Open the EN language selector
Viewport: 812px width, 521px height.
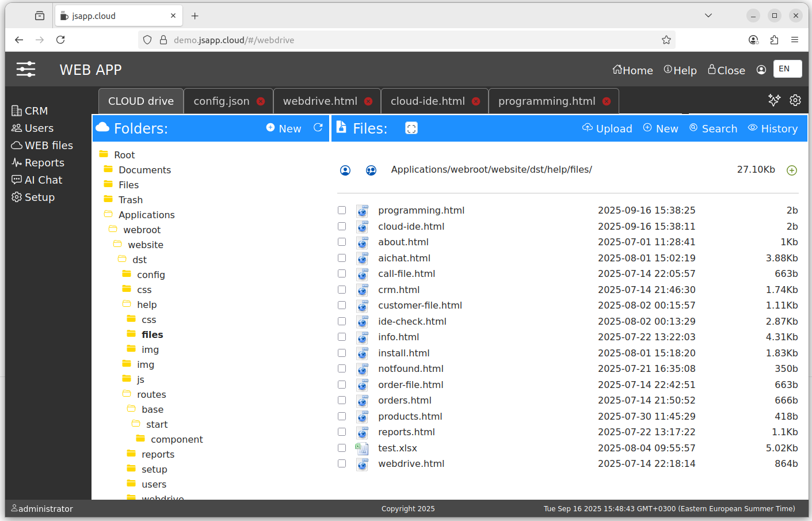tap(787, 69)
